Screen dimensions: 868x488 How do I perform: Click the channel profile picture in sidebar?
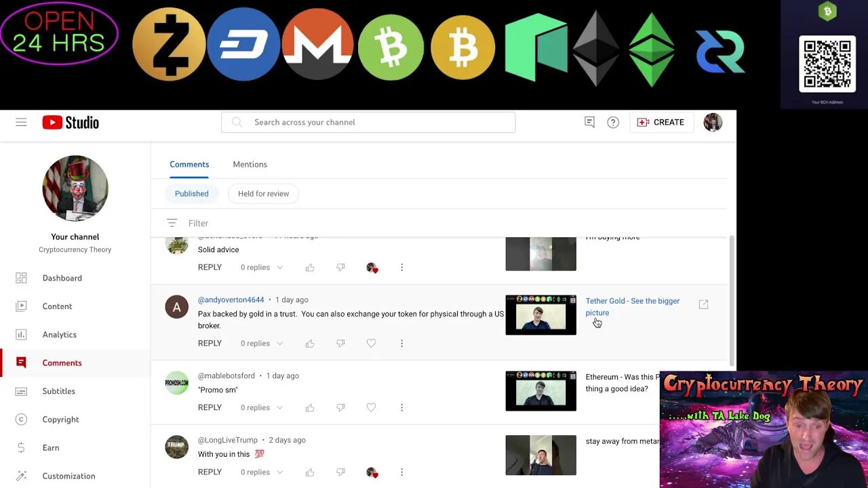pyautogui.click(x=75, y=188)
